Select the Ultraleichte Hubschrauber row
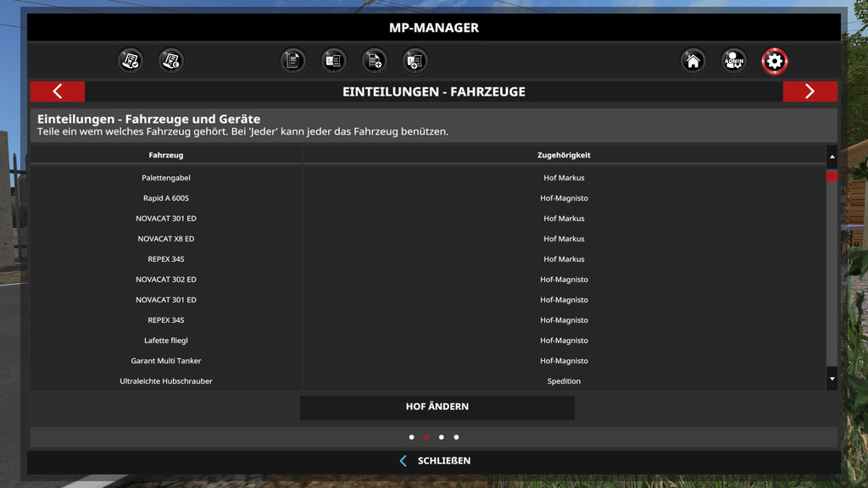 click(x=166, y=381)
